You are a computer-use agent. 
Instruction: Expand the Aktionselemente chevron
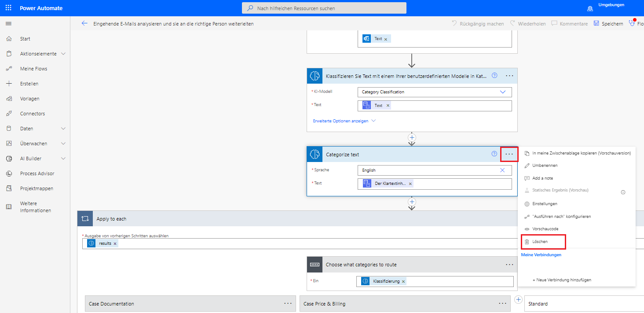pos(63,54)
